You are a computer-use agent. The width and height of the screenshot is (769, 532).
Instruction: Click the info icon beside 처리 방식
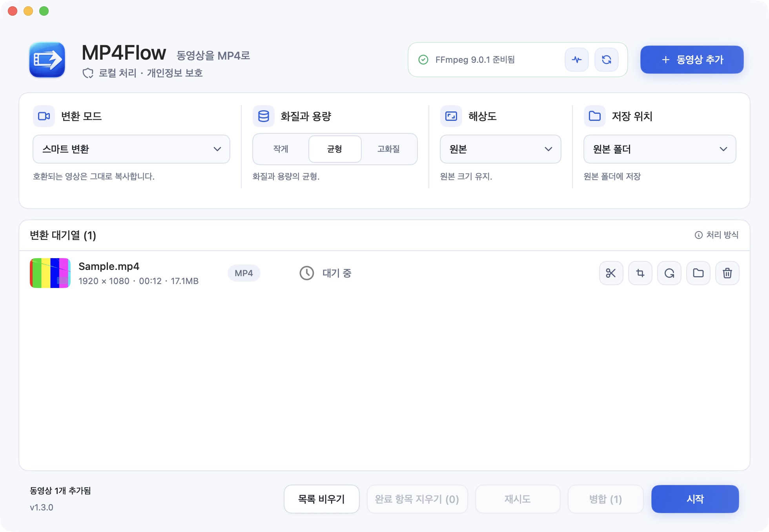click(698, 235)
